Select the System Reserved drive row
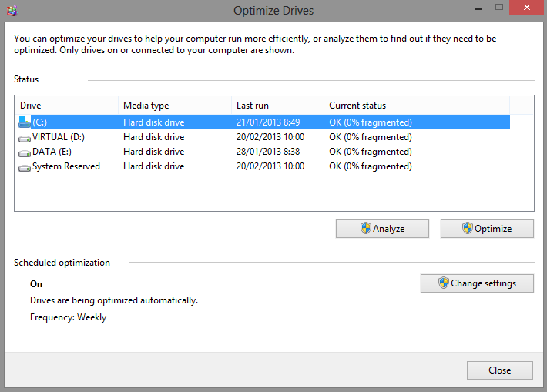Image resolution: width=547 pixels, height=392 pixels. pyautogui.click(x=263, y=166)
